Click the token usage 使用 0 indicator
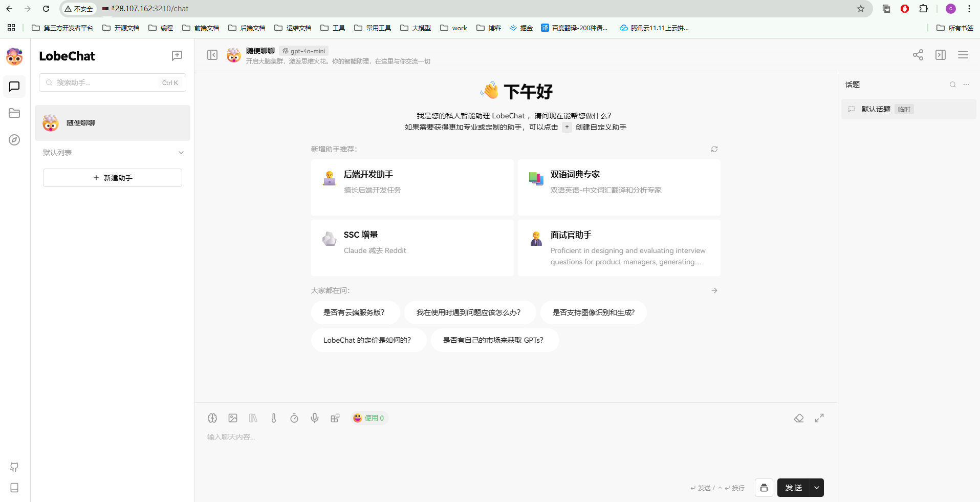The width and height of the screenshot is (980, 502). (x=368, y=418)
